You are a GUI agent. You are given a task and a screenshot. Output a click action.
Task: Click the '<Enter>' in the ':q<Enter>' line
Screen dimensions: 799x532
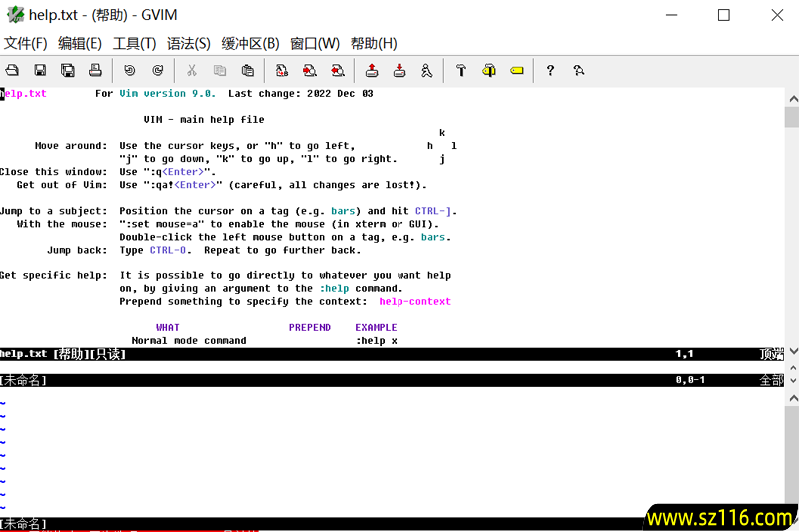coord(183,172)
